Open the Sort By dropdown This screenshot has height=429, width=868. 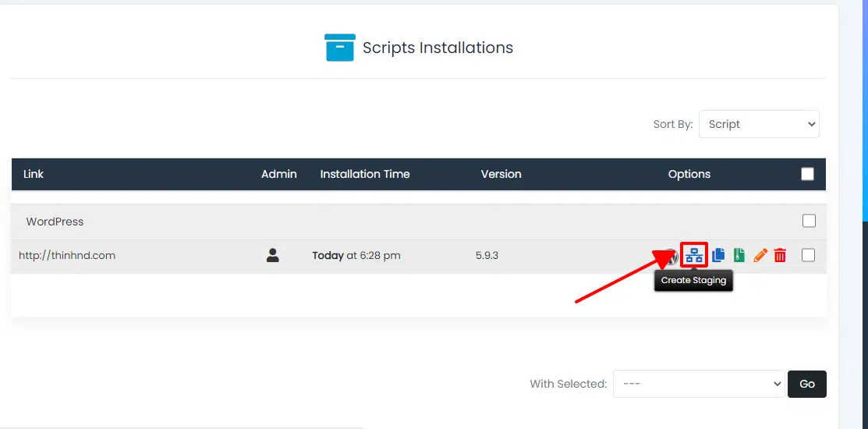coord(759,124)
